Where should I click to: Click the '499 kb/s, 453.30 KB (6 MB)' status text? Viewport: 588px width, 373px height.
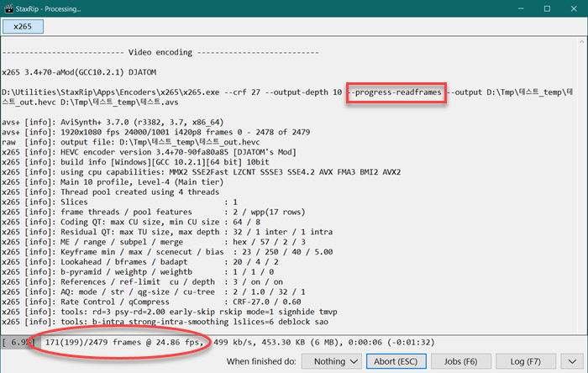coord(278,342)
